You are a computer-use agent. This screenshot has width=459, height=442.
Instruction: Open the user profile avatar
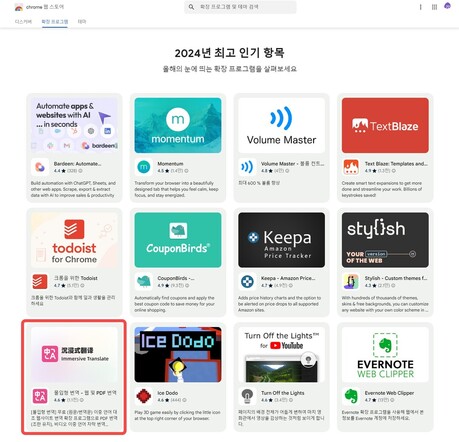click(448, 6)
